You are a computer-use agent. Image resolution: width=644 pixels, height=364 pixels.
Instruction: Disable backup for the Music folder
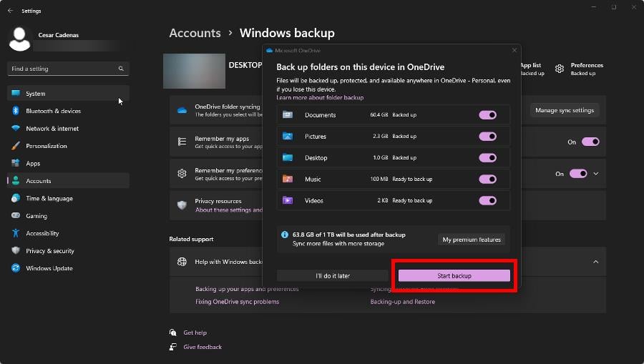pos(487,179)
